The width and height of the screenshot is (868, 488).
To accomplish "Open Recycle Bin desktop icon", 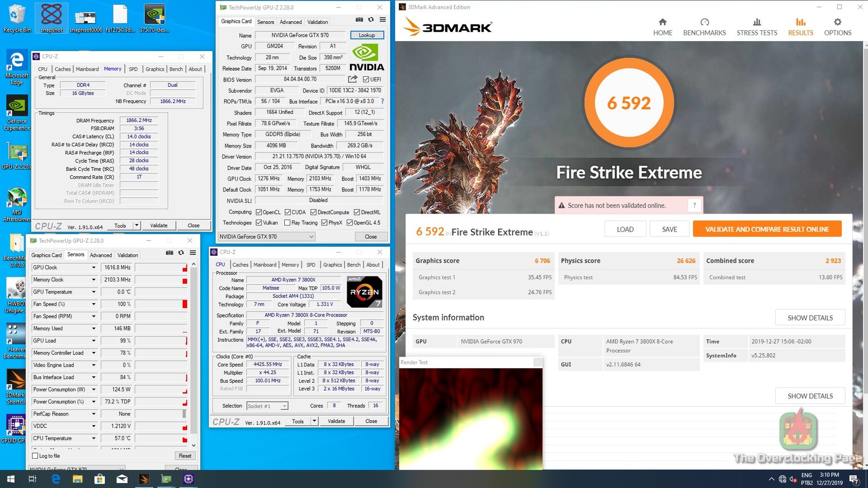I will (x=17, y=18).
